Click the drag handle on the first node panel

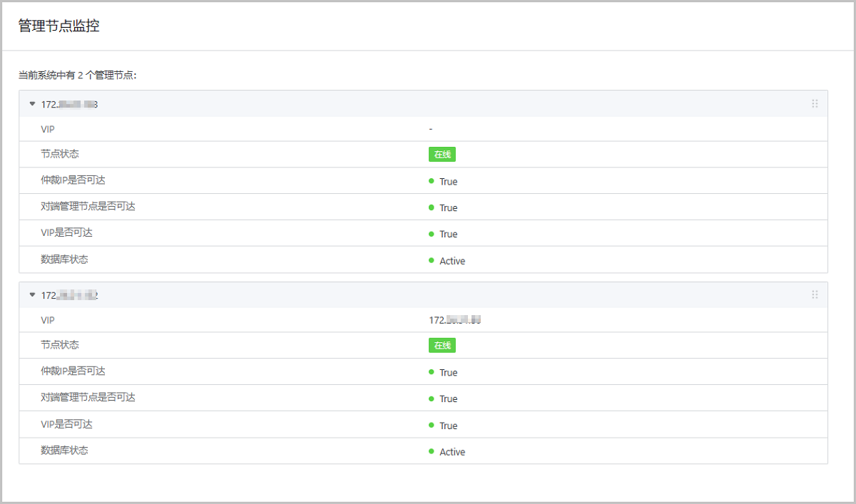(815, 104)
